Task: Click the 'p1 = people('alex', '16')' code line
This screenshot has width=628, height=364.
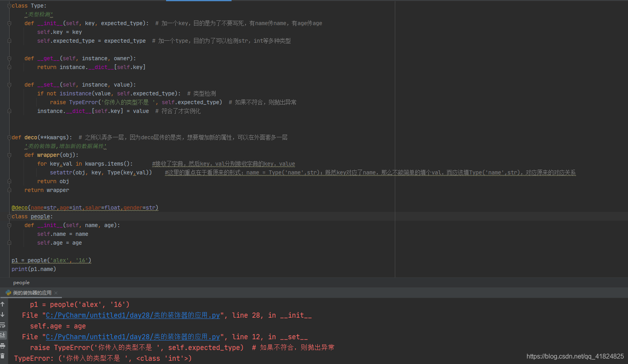Action: click(x=52, y=260)
